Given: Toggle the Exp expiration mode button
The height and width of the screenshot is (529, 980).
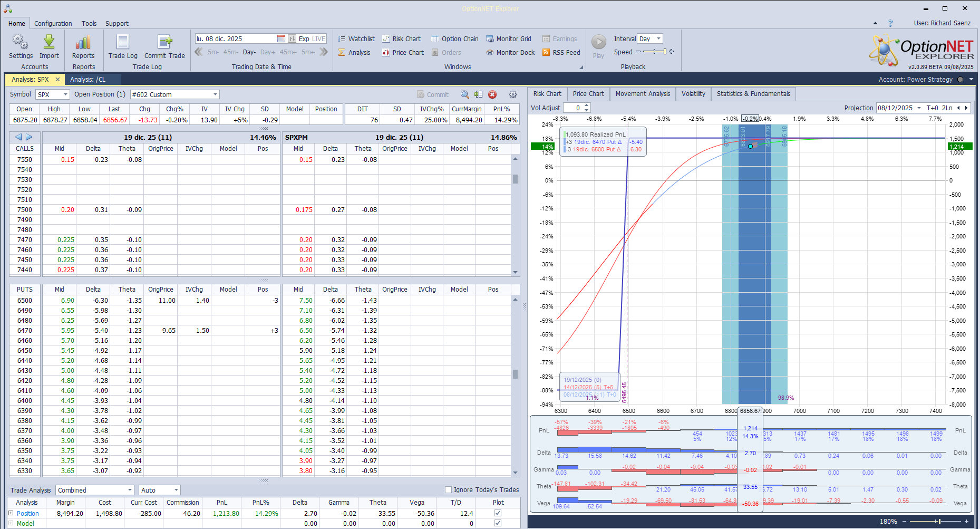Looking at the screenshot, I should (x=304, y=39).
